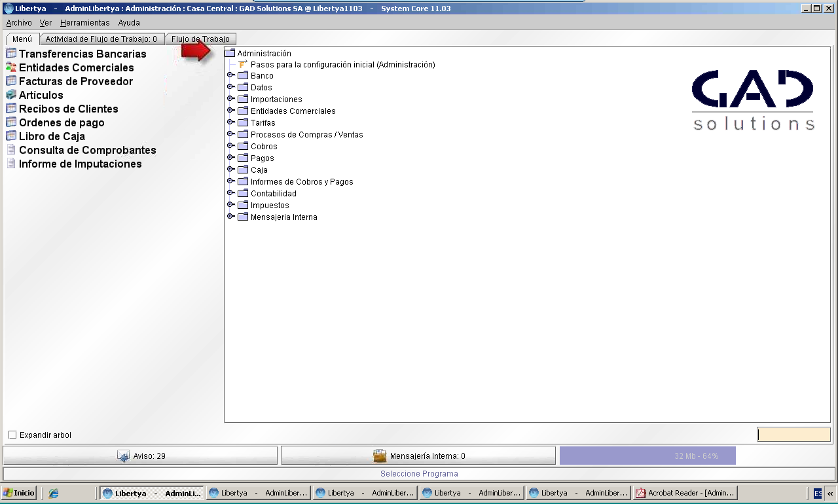Expand the Contabilidad tree node
Image resolution: width=838 pixels, height=504 pixels.
[230, 193]
